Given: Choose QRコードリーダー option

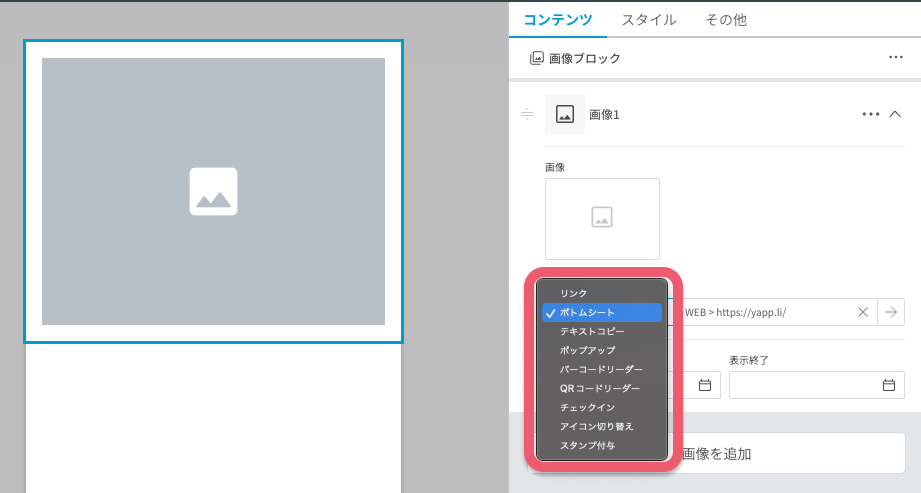Looking at the screenshot, I should click(x=602, y=388).
